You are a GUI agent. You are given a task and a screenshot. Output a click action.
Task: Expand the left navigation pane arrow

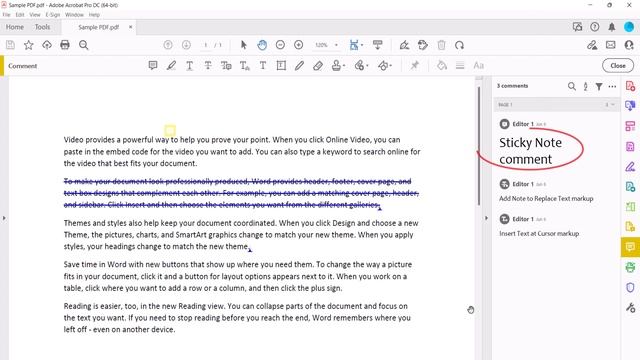coord(4,218)
